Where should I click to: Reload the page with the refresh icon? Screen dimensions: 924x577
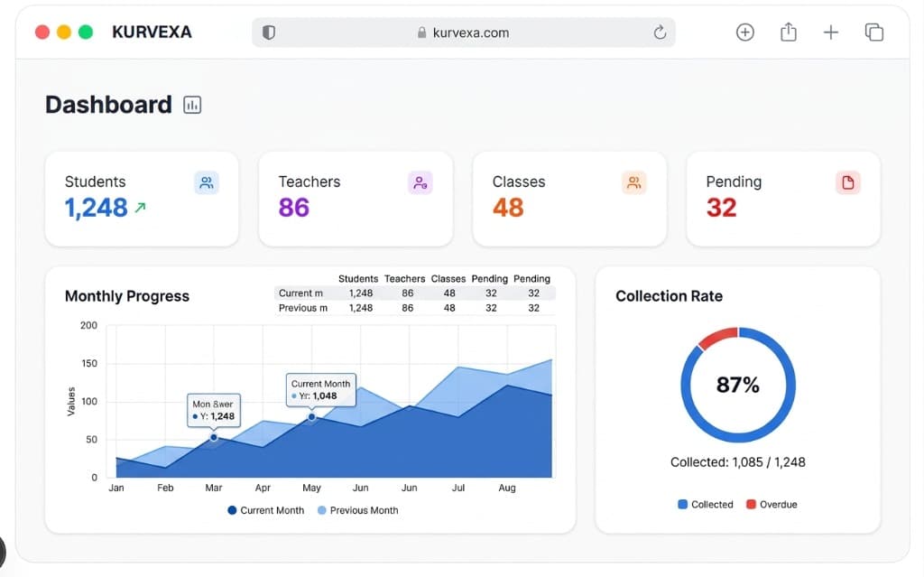(x=660, y=32)
